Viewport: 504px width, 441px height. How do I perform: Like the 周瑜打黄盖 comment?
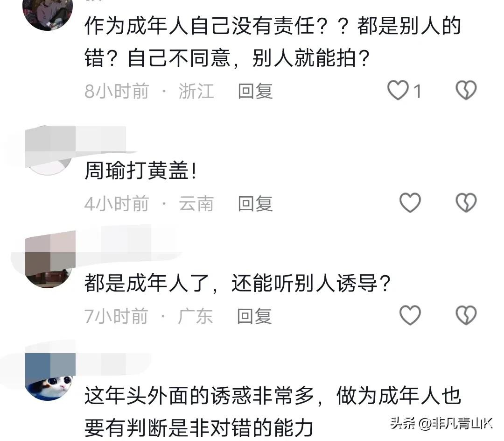tap(410, 203)
